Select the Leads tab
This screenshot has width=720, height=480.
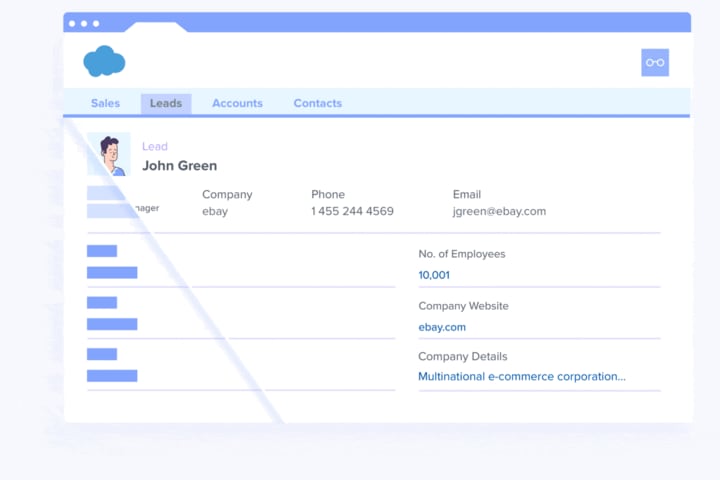[x=166, y=103]
